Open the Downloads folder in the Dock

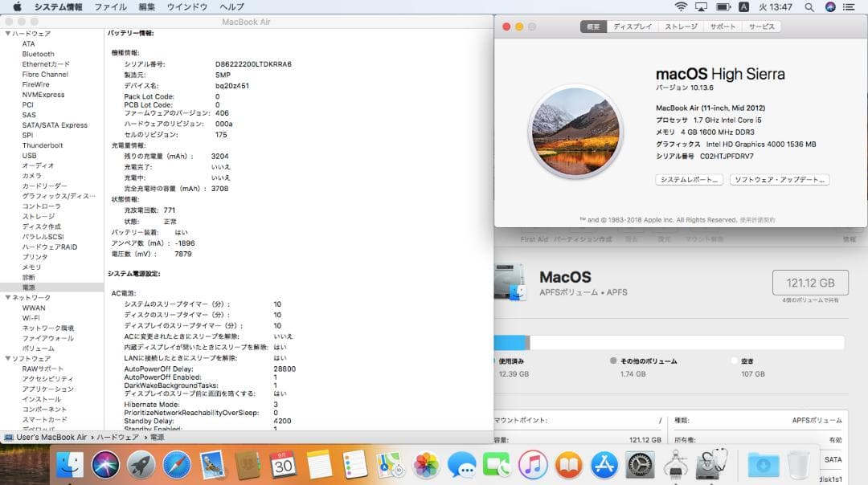pos(764,465)
